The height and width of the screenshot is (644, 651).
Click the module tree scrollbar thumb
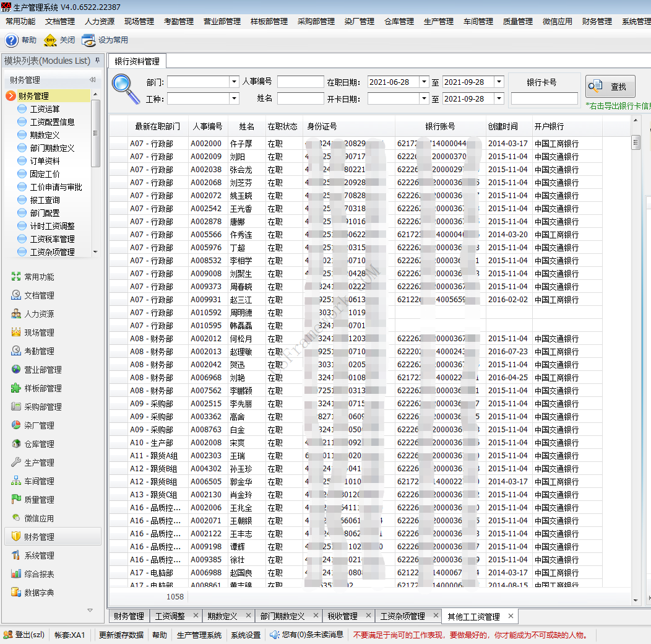pos(95,133)
